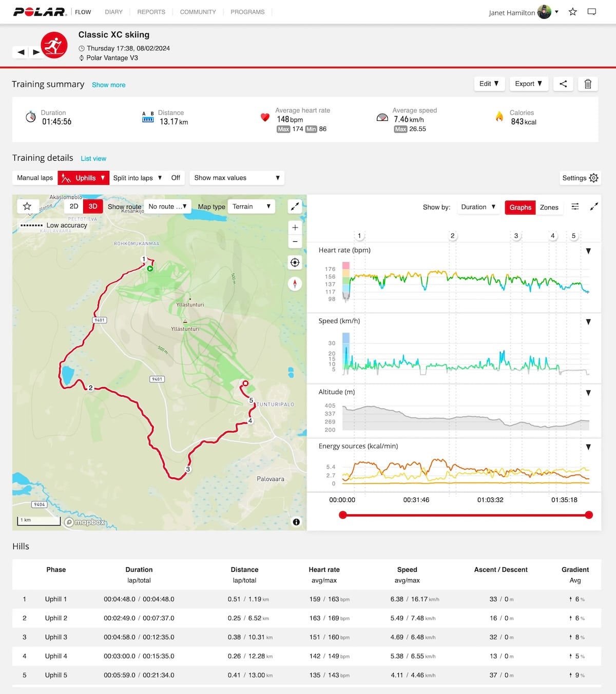Image resolution: width=616 pixels, height=694 pixels.
Task: Center map with the locate icon
Action: point(295,263)
